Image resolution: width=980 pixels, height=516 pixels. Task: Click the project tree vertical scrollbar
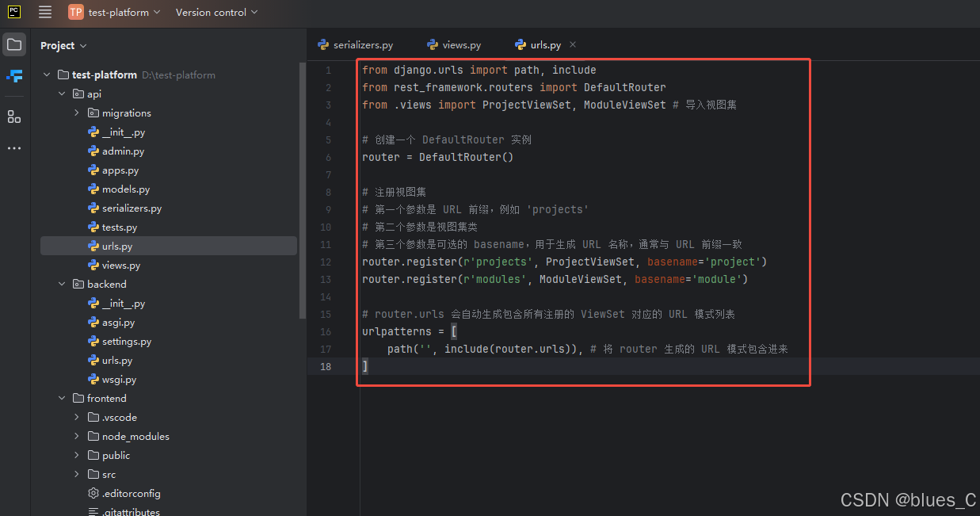tap(302, 190)
